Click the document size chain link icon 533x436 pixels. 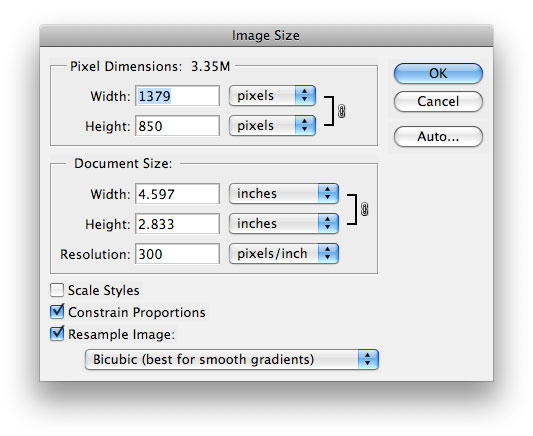pos(364,209)
